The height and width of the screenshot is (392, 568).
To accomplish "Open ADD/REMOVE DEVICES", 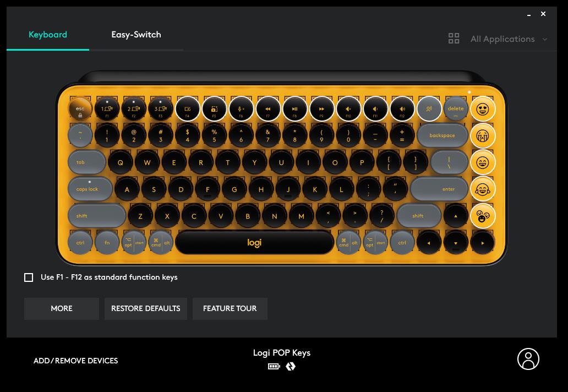I will (76, 361).
